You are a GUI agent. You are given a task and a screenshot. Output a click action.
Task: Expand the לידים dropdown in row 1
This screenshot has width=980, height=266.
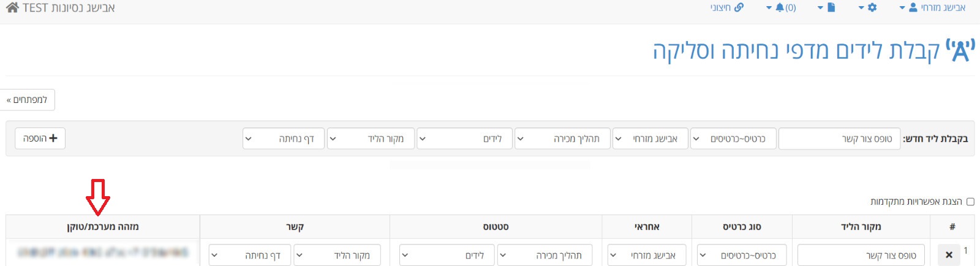[x=447, y=255]
